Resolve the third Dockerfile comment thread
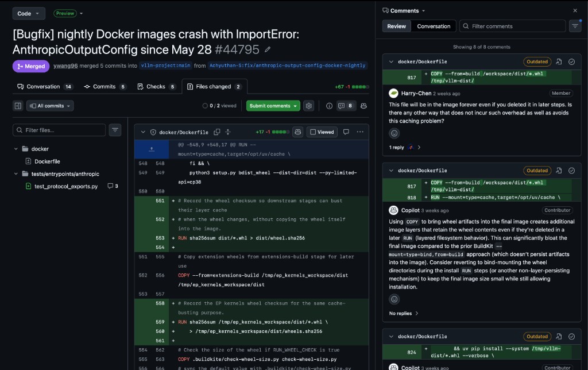Image resolution: width=588 pixels, height=370 pixels. [571, 337]
